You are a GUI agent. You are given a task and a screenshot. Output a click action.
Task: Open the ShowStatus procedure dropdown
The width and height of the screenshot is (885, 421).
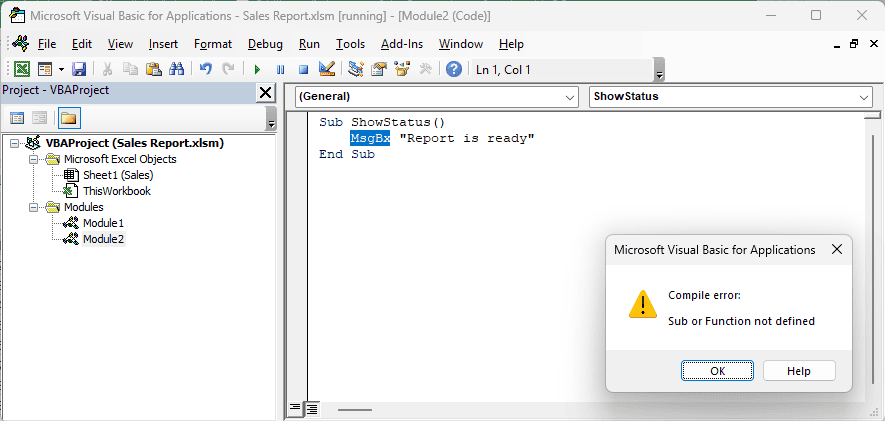click(730, 97)
